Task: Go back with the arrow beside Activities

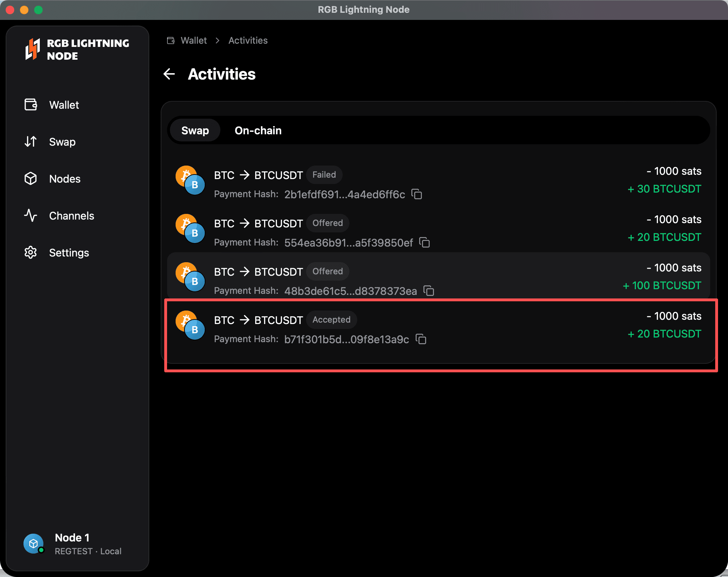Action: 169,74
